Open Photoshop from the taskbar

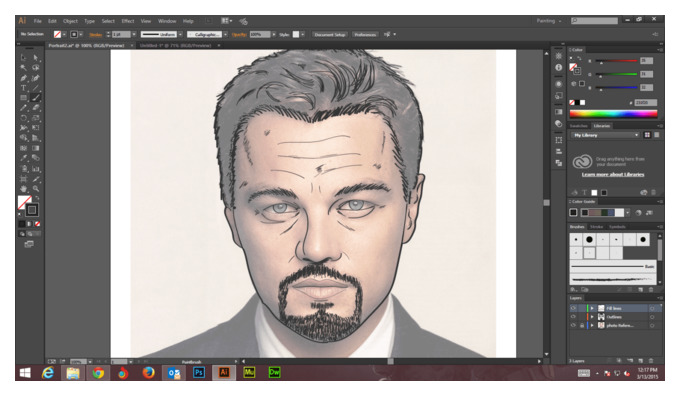coord(199,373)
